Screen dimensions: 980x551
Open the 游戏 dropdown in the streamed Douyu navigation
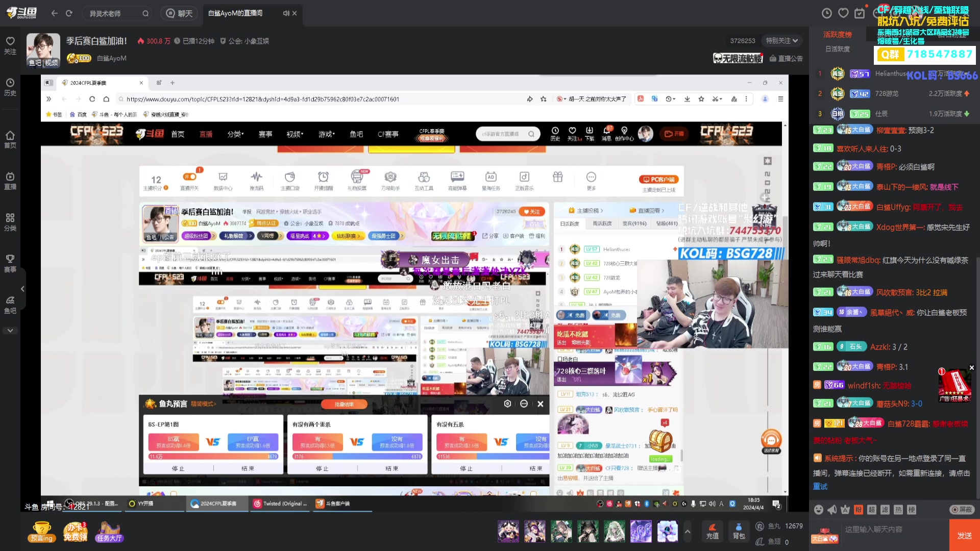[327, 134]
